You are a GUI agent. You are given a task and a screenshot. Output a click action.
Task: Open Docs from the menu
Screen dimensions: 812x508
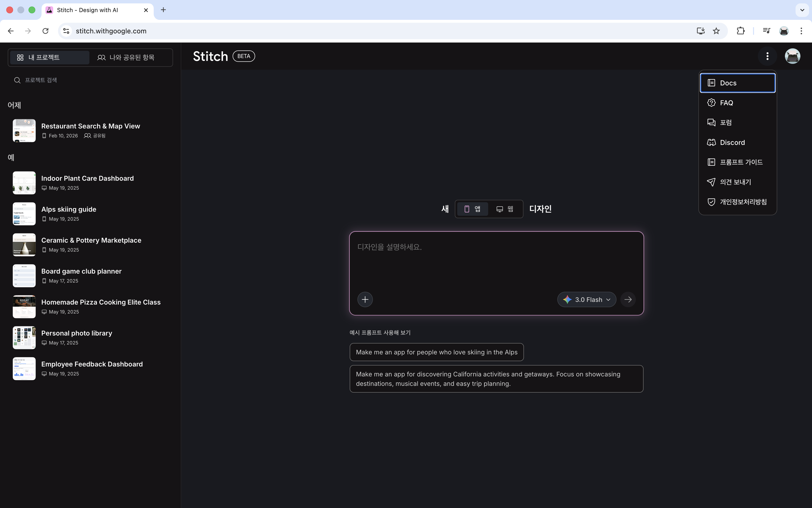738,83
